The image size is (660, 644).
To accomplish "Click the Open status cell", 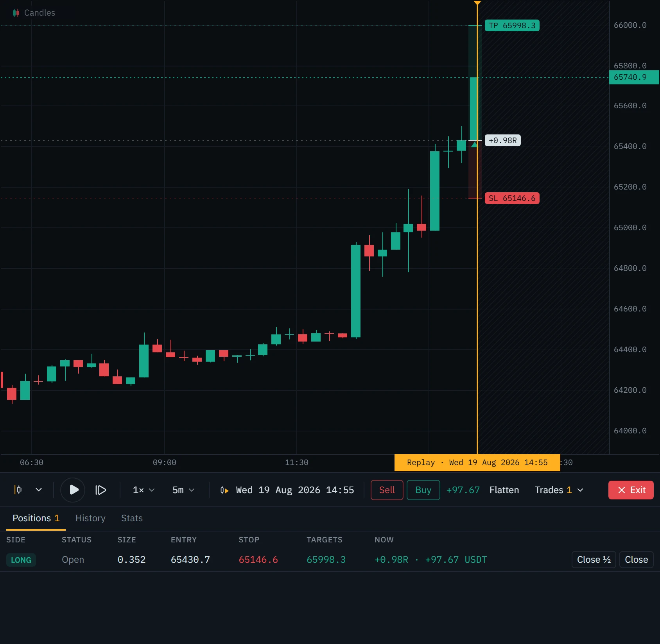I will coord(73,560).
